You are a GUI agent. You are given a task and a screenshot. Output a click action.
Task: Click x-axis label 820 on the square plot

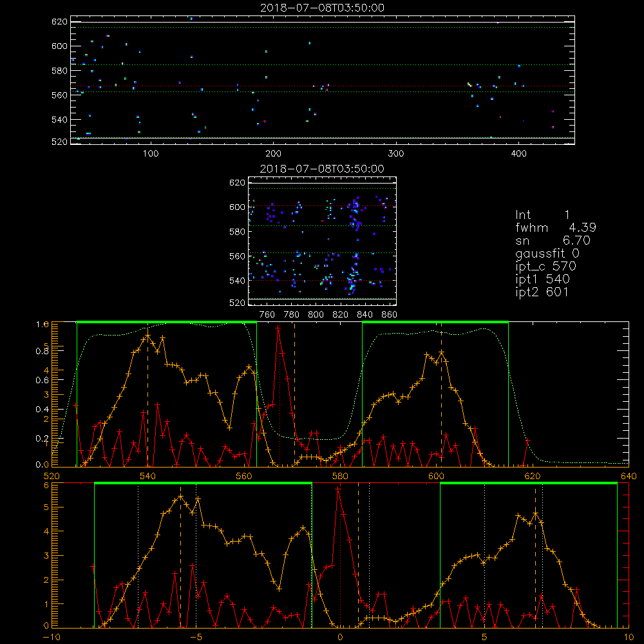(341, 315)
